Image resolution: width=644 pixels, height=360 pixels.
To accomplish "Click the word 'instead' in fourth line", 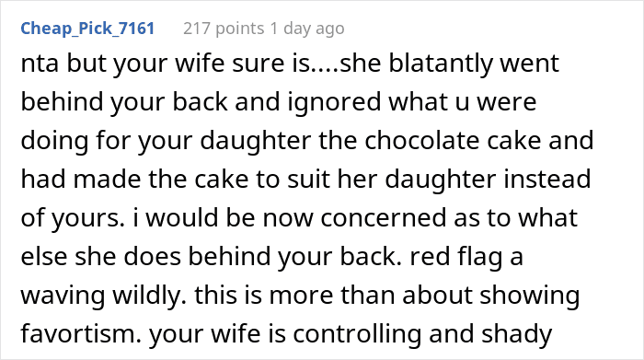I will coord(547,180).
